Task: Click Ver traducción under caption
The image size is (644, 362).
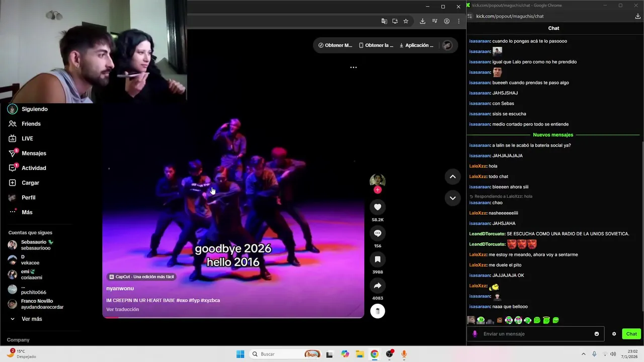Action: [x=122, y=309]
